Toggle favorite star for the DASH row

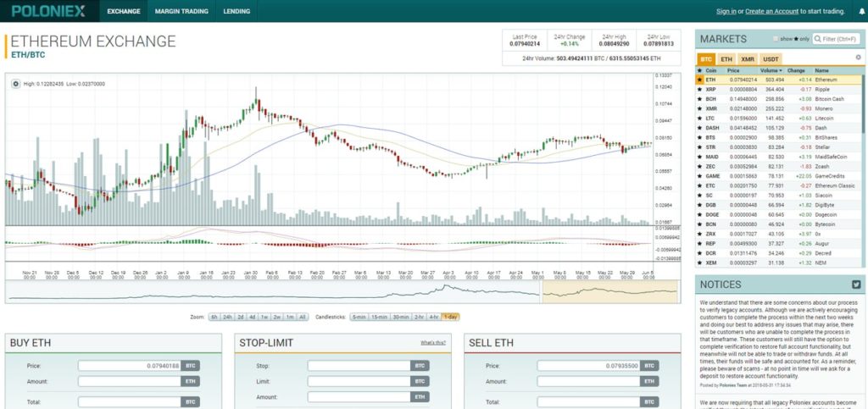coord(699,127)
